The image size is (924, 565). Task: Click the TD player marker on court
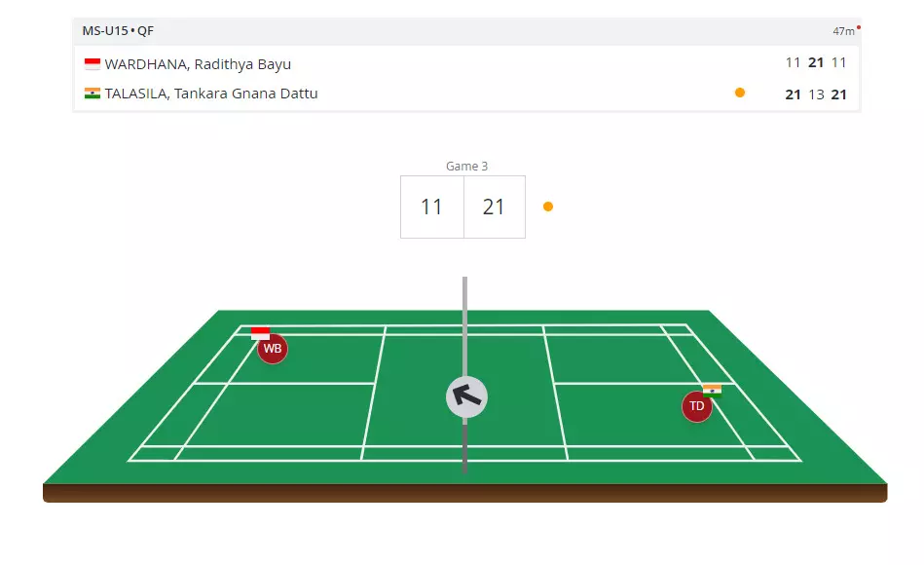[x=697, y=406]
